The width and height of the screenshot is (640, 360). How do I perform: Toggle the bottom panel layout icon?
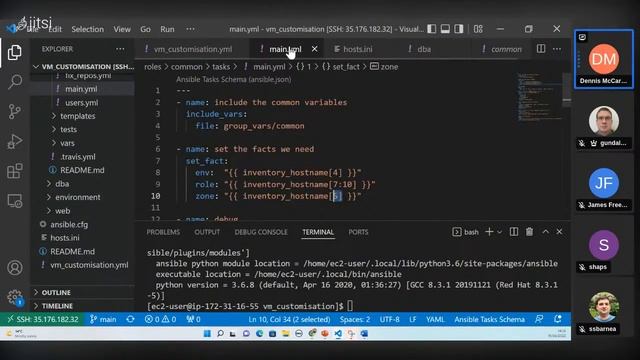point(445,29)
